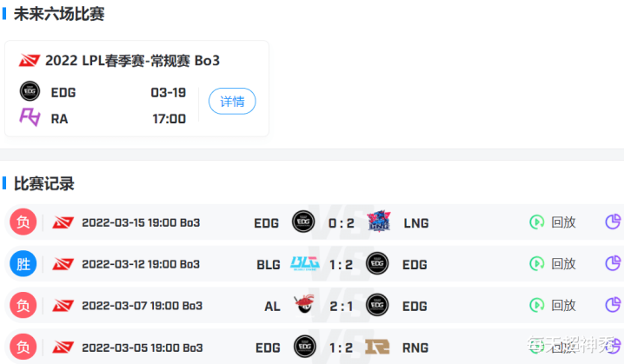Click 2022 LPL春季赛-常规赛 Bo3 title
Viewport: 624px width, 364px height.
tap(132, 61)
